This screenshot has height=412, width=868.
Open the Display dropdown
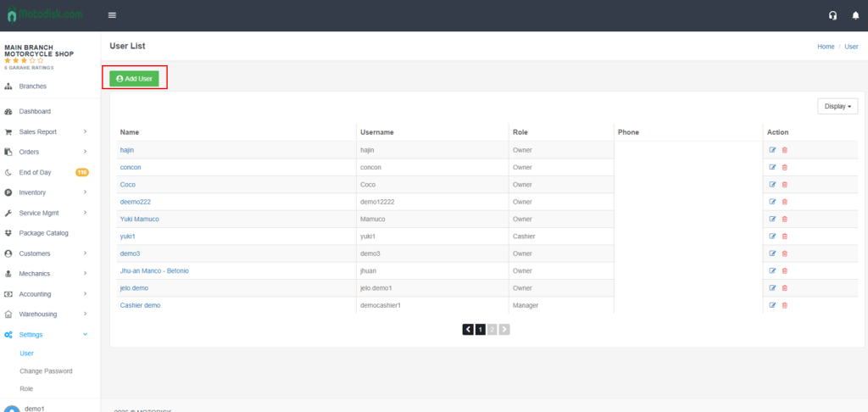pyautogui.click(x=837, y=107)
